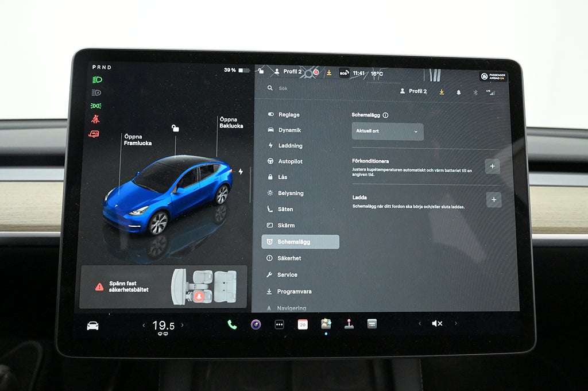Open the Aktuell ort dropdown
This screenshot has height=391, width=588.
[388, 131]
